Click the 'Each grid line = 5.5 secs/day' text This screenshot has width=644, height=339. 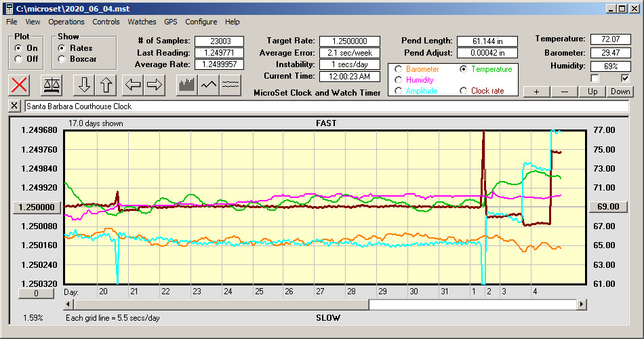[x=113, y=317]
